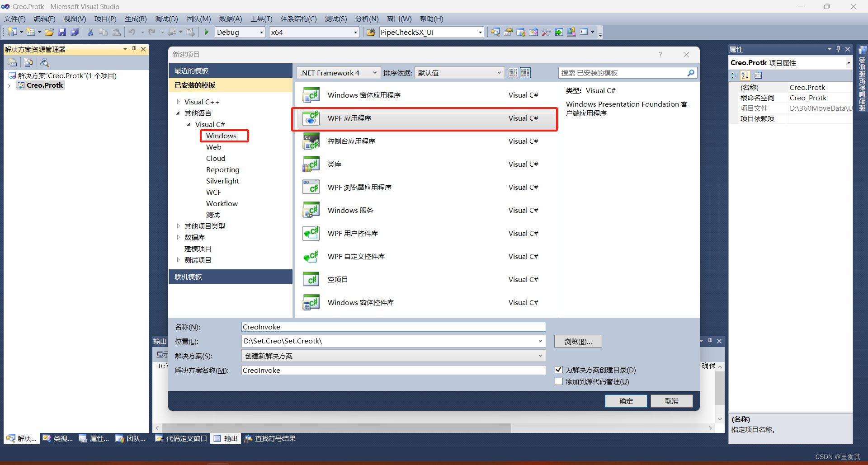This screenshot has width=868, height=465.
Task: Select the Silverlight template category
Action: click(222, 181)
